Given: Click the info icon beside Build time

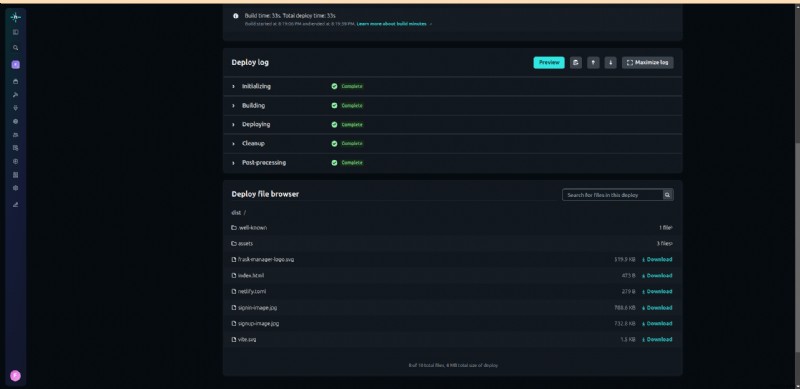Looking at the screenshot, I should coord(236,16).
